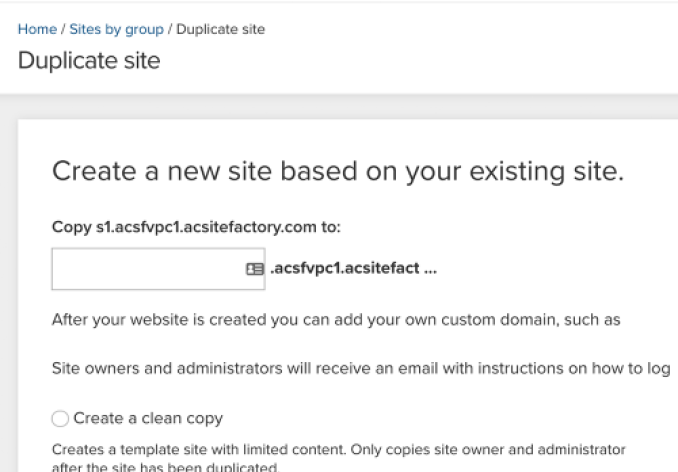Click the .acsfvpc1.acsitefact domain suffix
The height and width of the screenshot is (472, 678).
click(x=340, y=269)
